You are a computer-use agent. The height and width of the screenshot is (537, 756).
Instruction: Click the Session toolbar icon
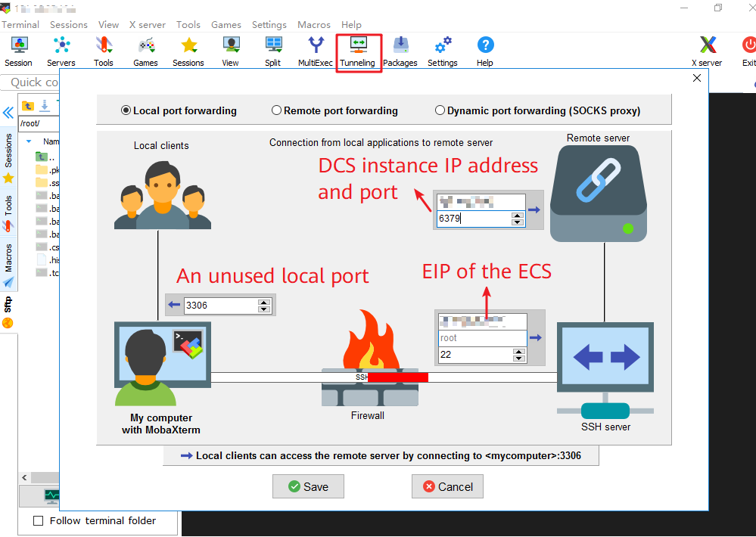(18, 51)
